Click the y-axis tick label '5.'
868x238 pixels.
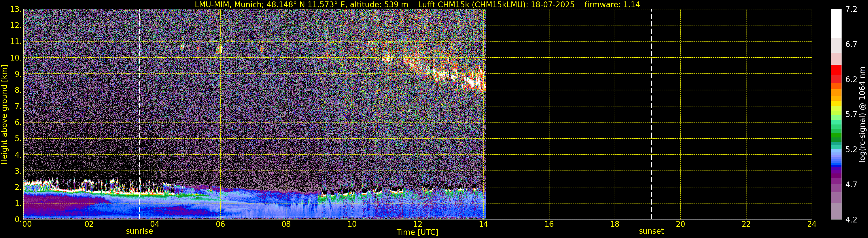18,139
